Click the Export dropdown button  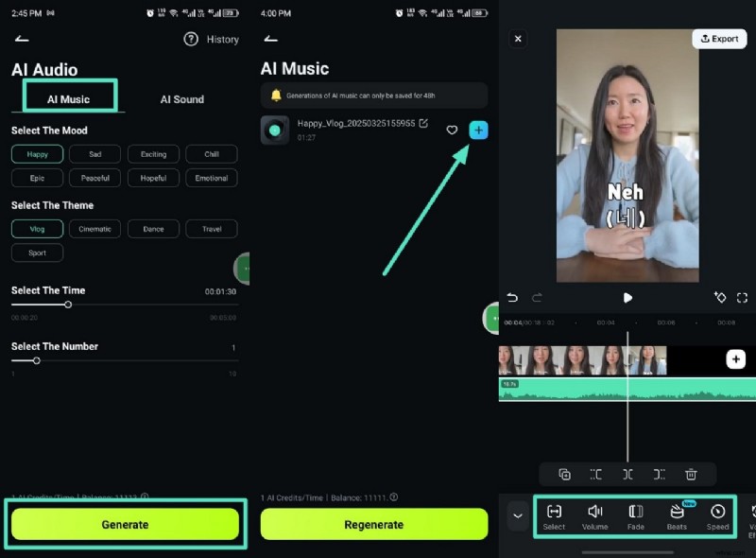pos(719,39)
